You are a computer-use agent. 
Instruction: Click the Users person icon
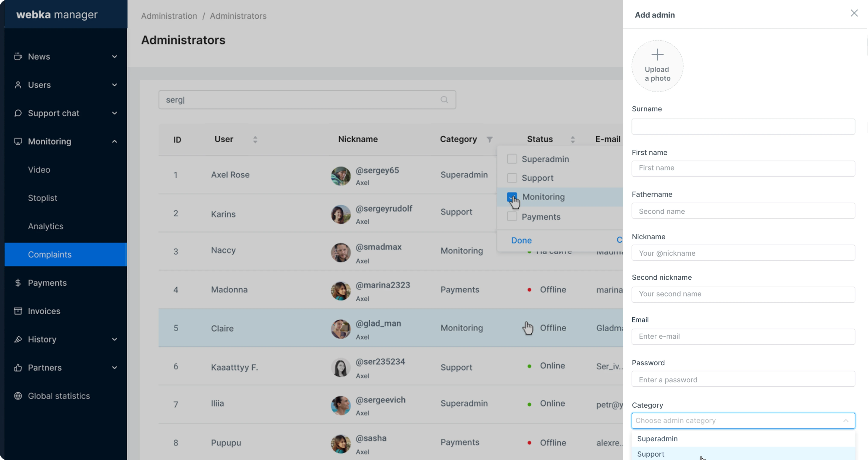(x=18, y=85)
